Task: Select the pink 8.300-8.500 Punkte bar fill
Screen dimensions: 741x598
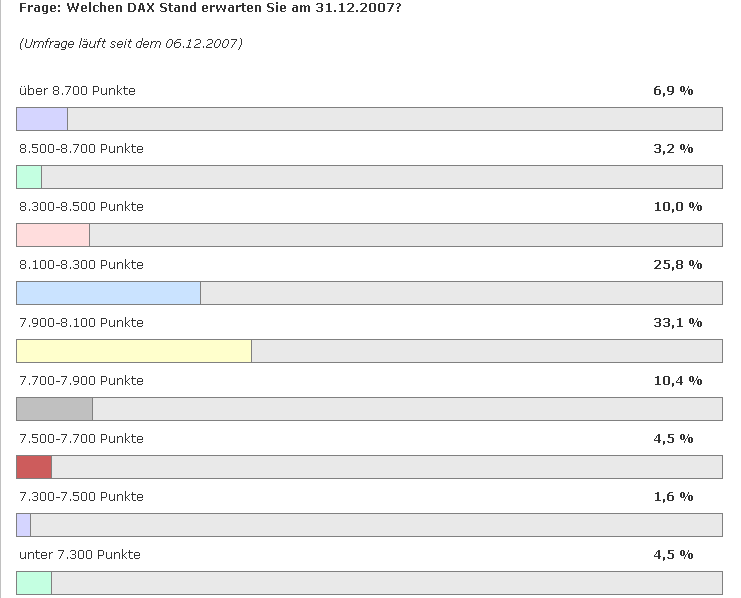Action: pos(53,235)
